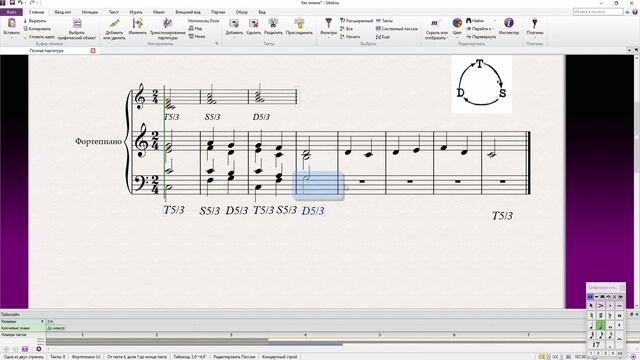Image resolution: width=640 pixels, height=360 pixels.
Task: Click the T-S-D circle diagram image
Action: click(x=481, y=84)
